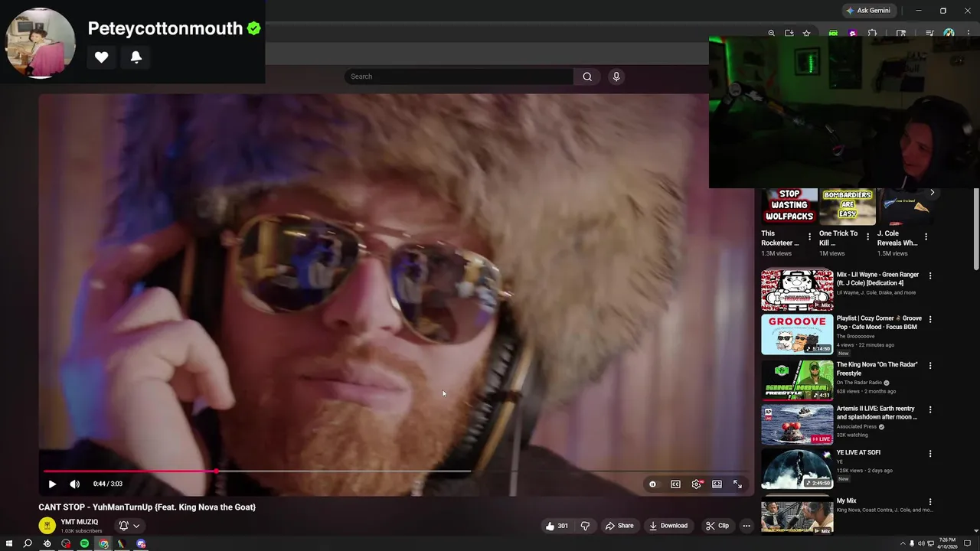Open more actions ellipsis beside Clip
Image resolution: width=980 pixels, height=551 pixels.
[746, 526]
